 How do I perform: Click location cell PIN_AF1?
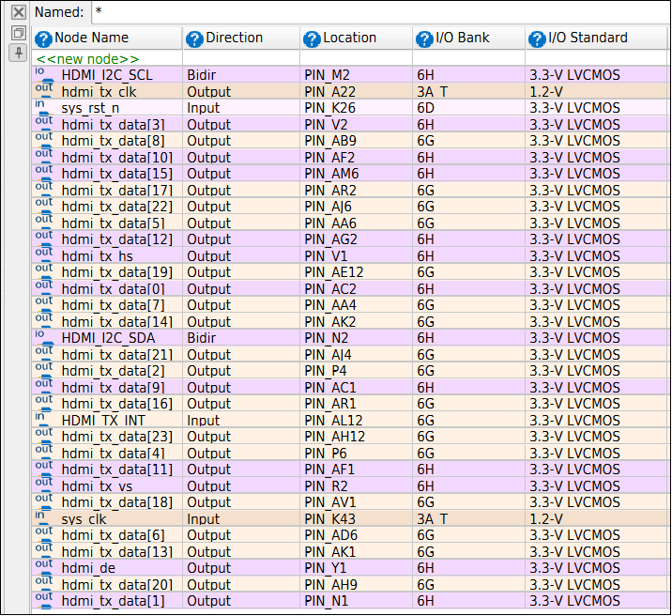[356, 470]
